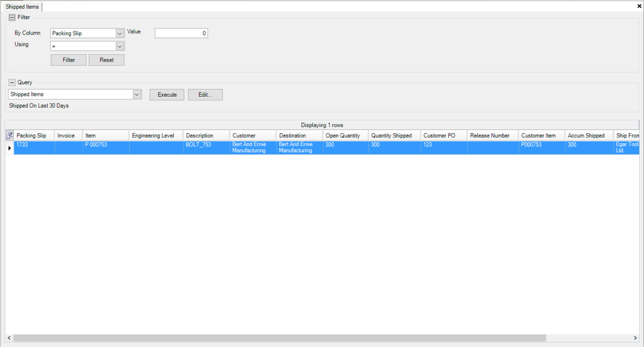The height and width of the screenshot is (347, 644).
Task: Collapse the Query section
Action: point(12,83)
